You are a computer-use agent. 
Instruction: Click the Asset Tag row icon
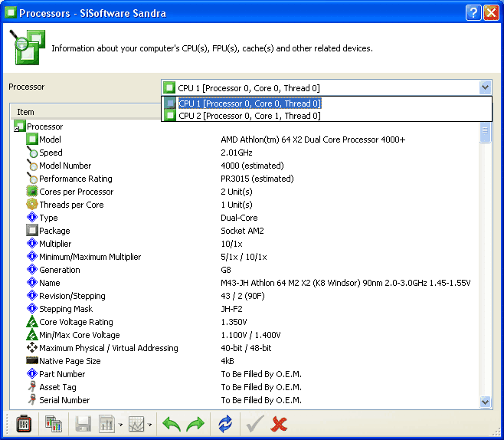(x=32, y=387)
